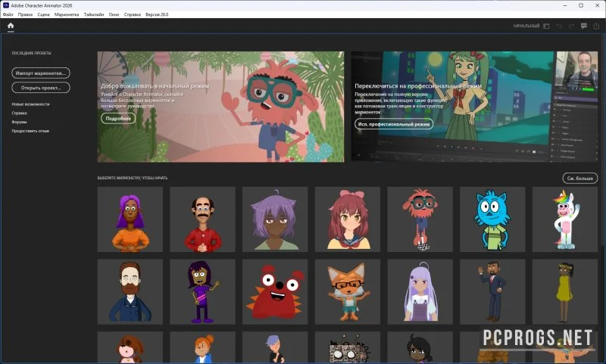Click the Открыть проект button
This screenshot has width=606, height=364.
[41, 88]
